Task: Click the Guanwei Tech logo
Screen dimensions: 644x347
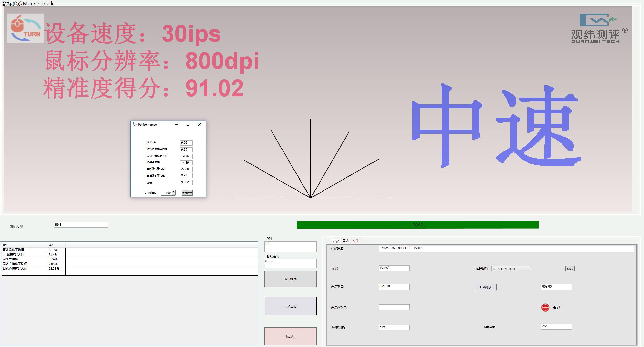Action: pyautogui.click(x=598, y=28)
